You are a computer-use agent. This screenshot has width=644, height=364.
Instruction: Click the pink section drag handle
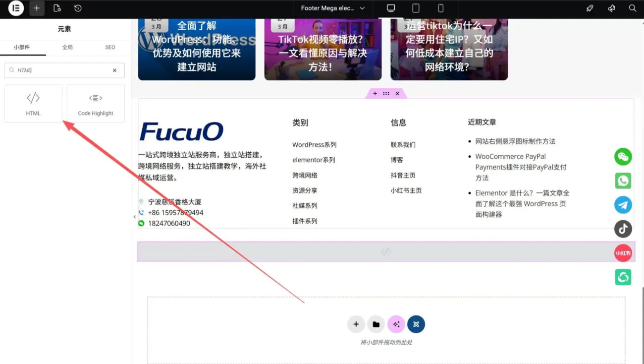coord(386,93)
